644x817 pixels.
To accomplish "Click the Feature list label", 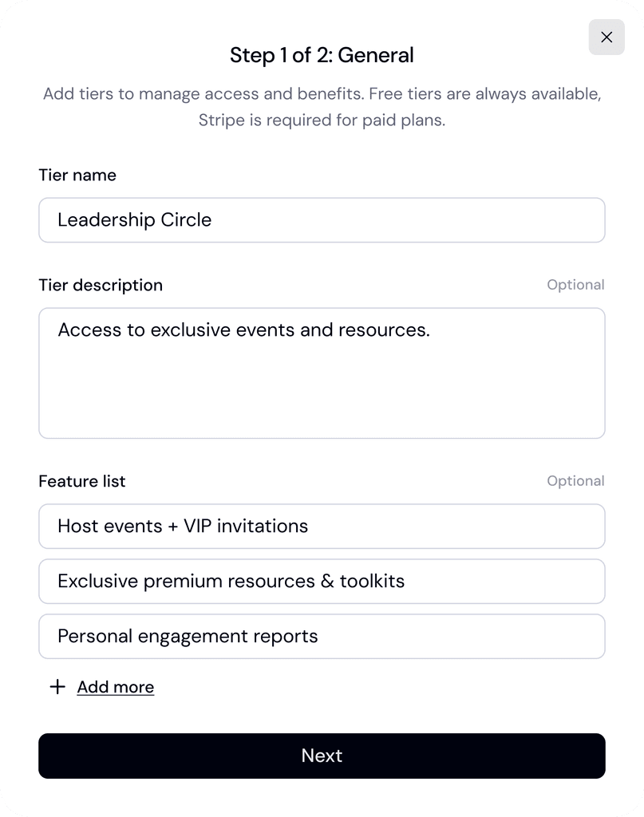I will click(x=82, y=482).
